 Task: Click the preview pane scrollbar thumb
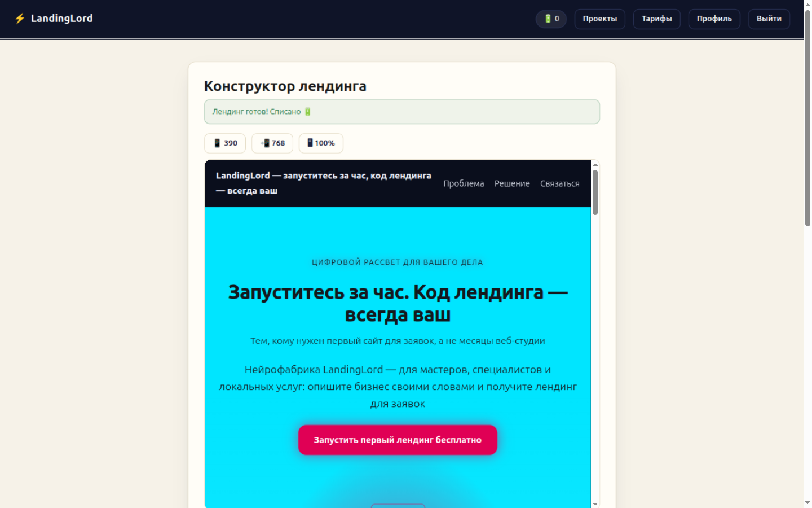[595, 192]
